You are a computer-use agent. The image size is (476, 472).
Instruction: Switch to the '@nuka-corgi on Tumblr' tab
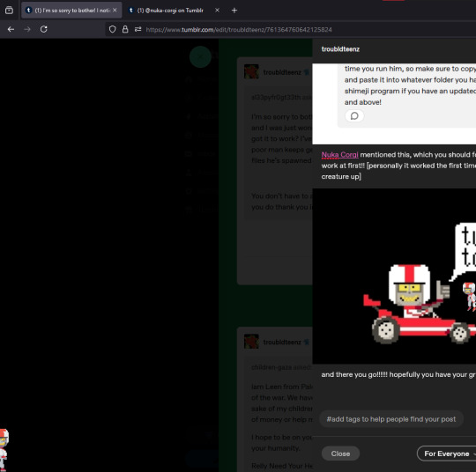[x=170, y=11]
